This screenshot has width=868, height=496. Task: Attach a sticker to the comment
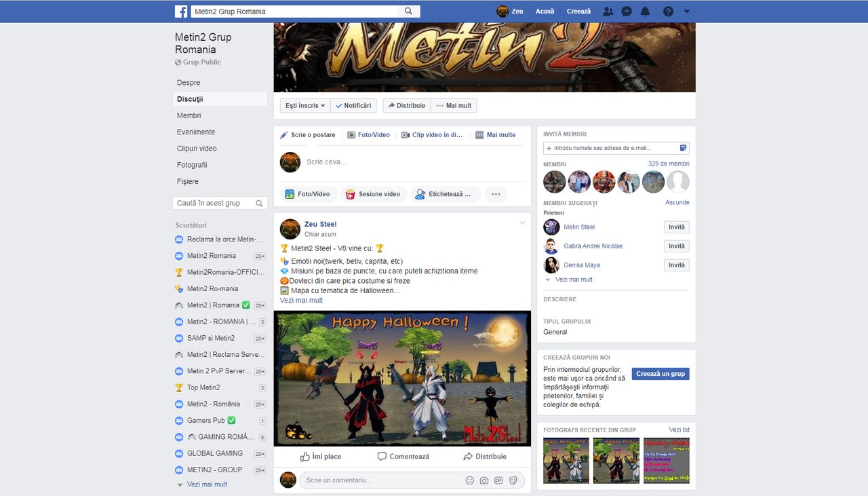point(514,480)
